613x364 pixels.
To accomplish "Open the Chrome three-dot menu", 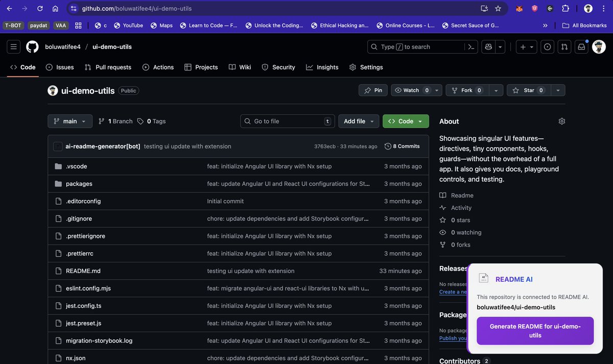I will 604,9.
